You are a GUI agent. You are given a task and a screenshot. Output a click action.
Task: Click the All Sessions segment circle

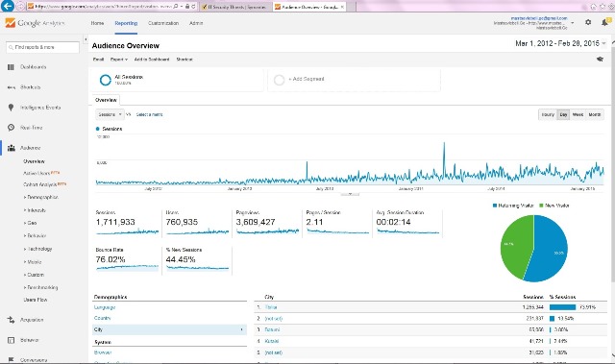click(x=105, y=80)
